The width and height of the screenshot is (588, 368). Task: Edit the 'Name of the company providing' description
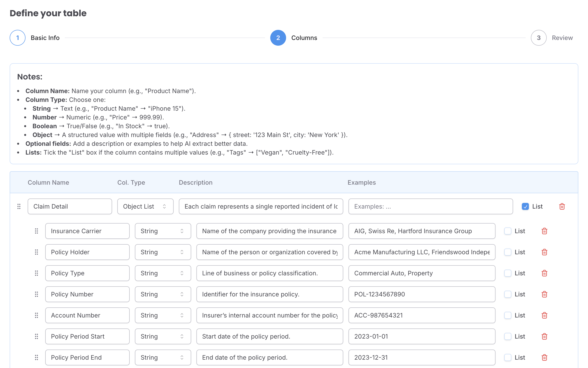(270, 231)
